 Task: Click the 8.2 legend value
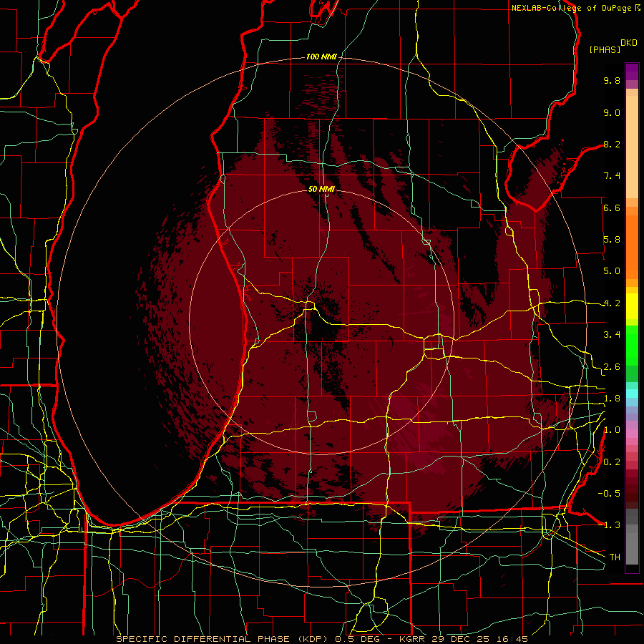[x=612, y=144]
